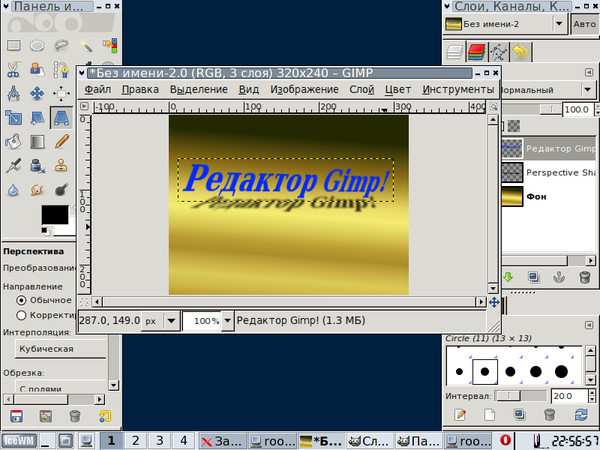
Task: Select the Clone stamp tool
Action: (61, 166)
